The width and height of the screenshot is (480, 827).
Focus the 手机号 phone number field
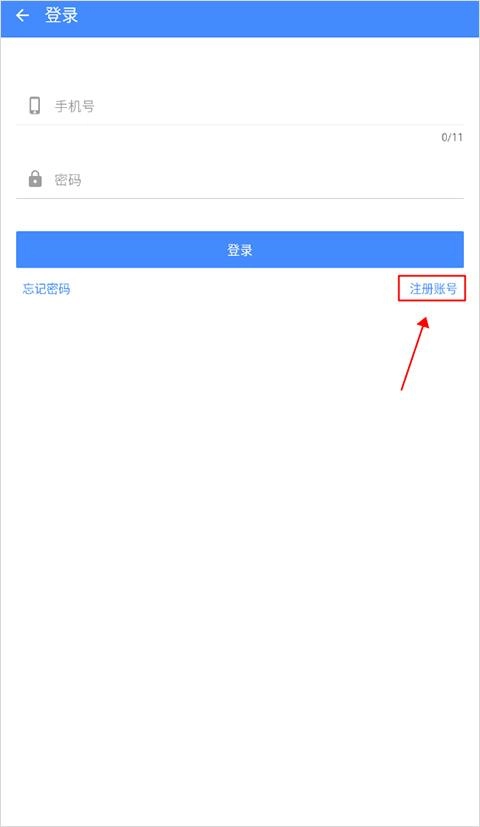tap(240, 106)
